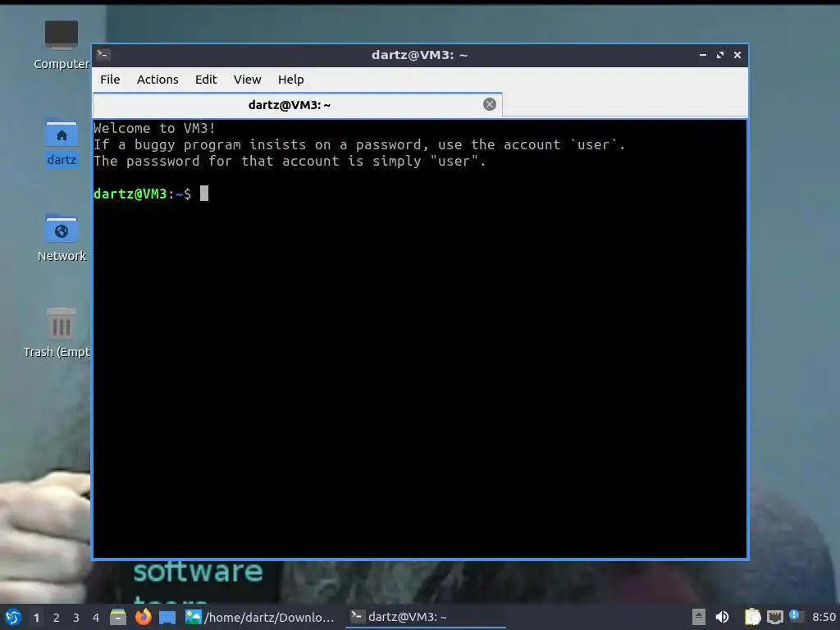
Task: Click the 8:50 clock in the taskbar
Action: pyautogui.click(x=824, y=617)
